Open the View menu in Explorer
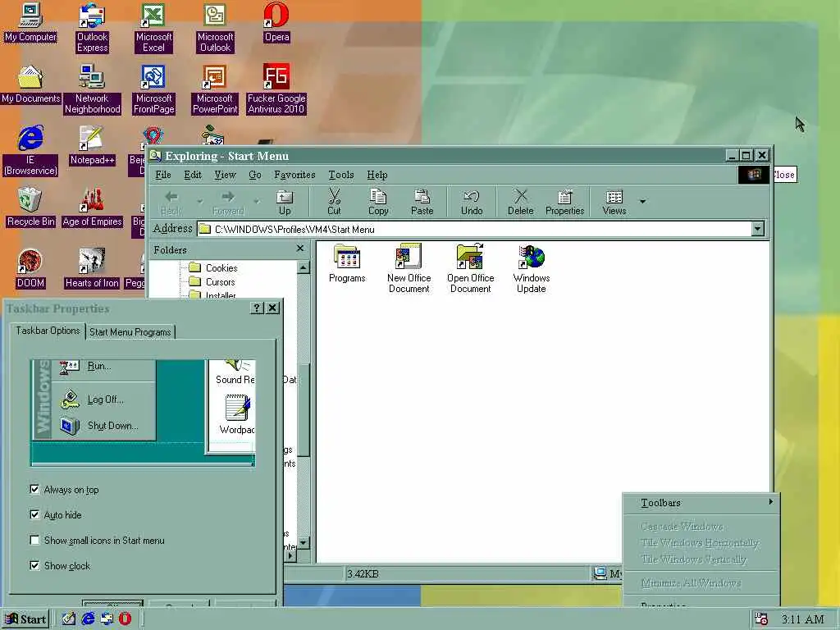The height and width of the screenshot is (630, 840). tap(225, 175)
